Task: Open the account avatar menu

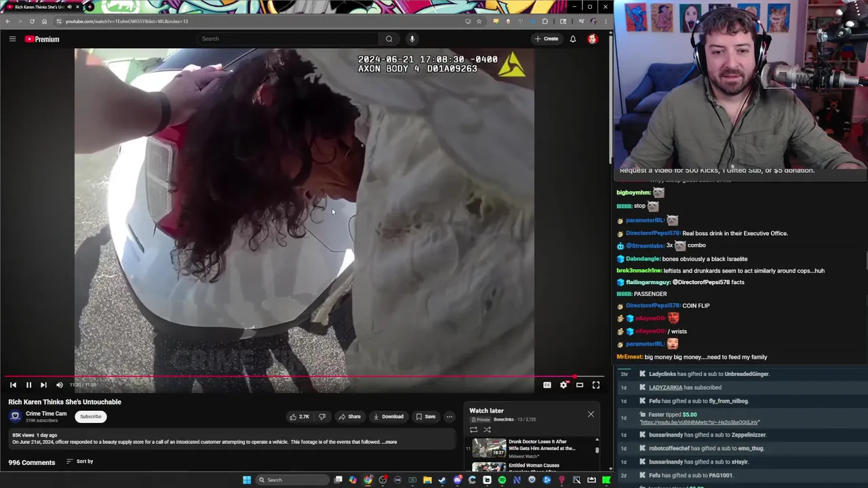Action: [593, 39]
